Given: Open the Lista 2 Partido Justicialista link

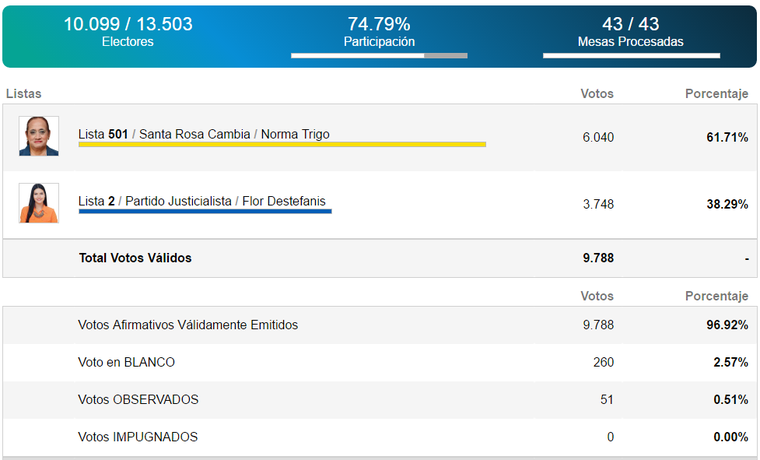Looking at the screenshot, I should click(201, 201).
